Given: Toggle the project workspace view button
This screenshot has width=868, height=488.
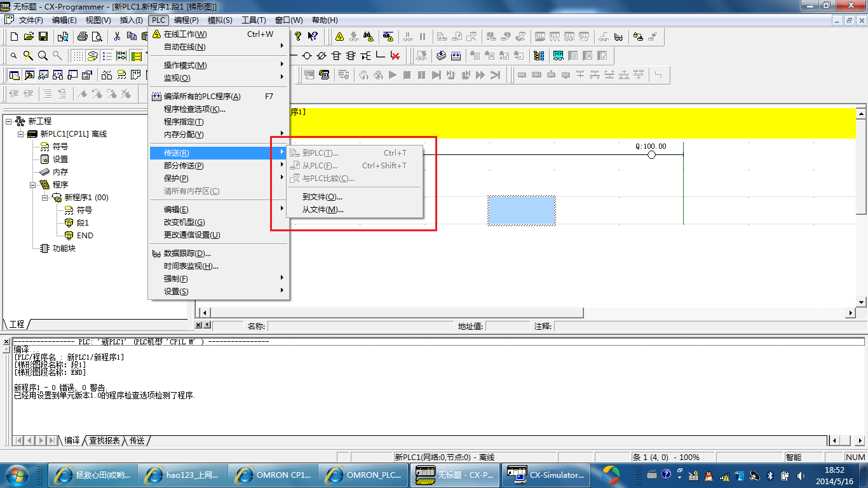Looking at the screenshot, I should click(14, 75).
